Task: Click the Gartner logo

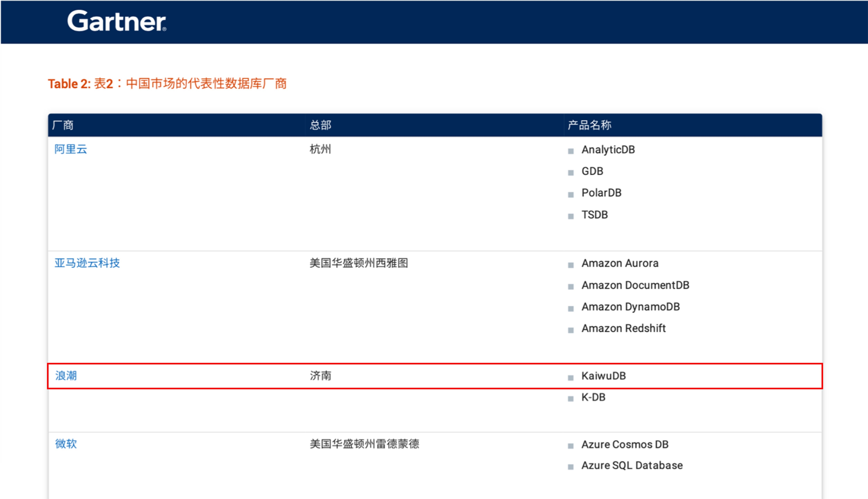Action: click(x=117, y=21)
